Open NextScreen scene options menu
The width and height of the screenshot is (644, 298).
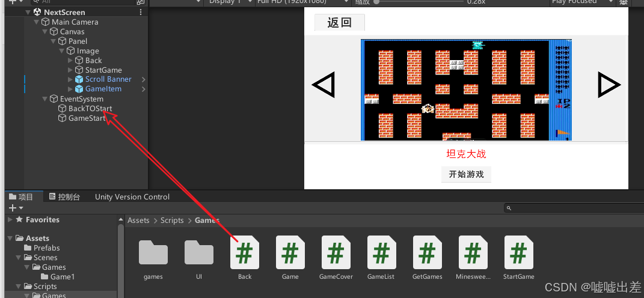pyautogui.click(x=141, y=12)
